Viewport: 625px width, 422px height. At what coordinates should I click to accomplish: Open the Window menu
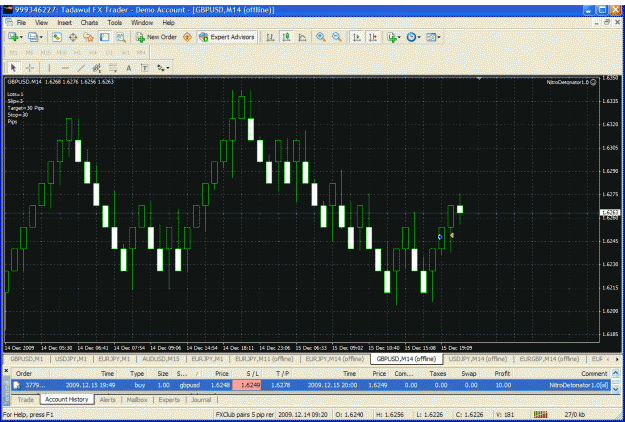pos(142,23)
